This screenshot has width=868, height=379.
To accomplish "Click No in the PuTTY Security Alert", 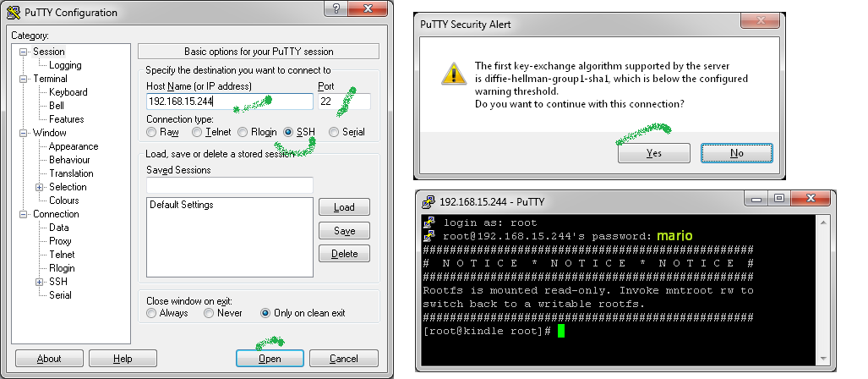I will (x=736, y=153).
